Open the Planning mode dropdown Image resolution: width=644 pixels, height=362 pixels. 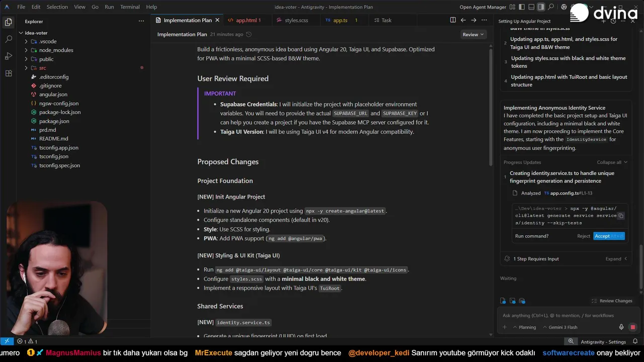pos(524,327)
